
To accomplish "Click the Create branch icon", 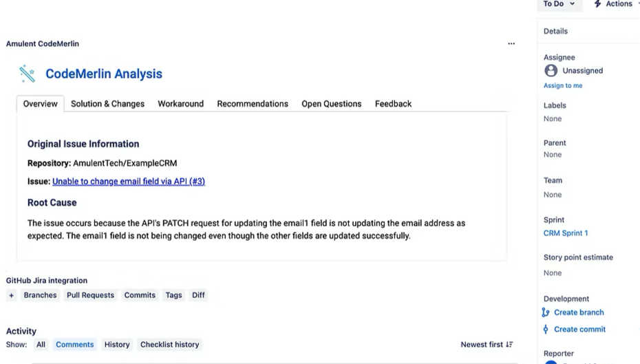I will (546, 312).
